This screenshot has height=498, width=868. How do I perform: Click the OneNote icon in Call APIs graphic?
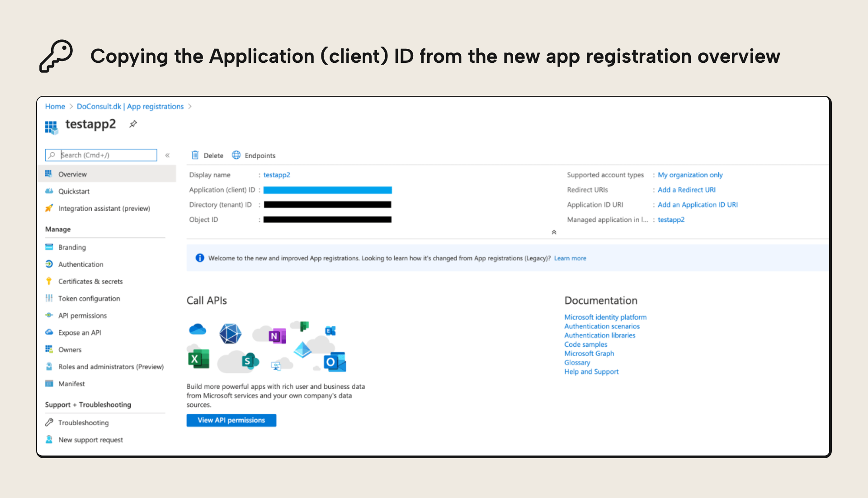tap(277, 336)
